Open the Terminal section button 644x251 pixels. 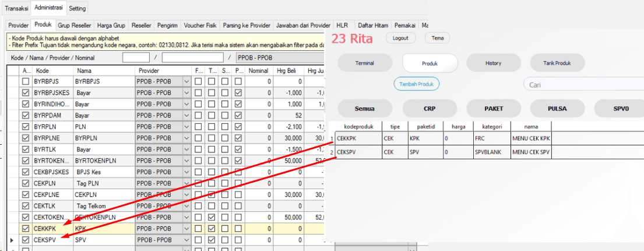pos(365,64)
